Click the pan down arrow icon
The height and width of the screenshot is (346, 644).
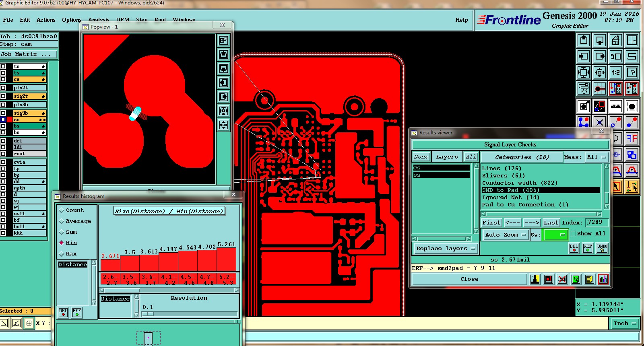click(600, 40)
